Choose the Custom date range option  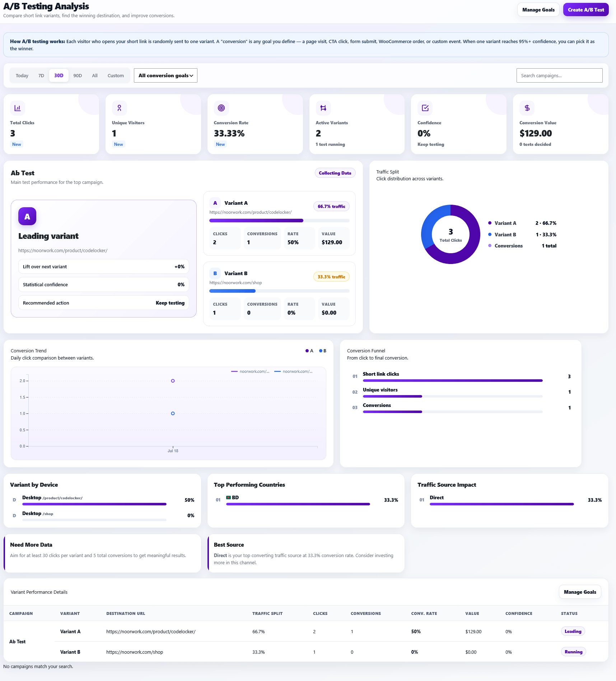point(116,75)
